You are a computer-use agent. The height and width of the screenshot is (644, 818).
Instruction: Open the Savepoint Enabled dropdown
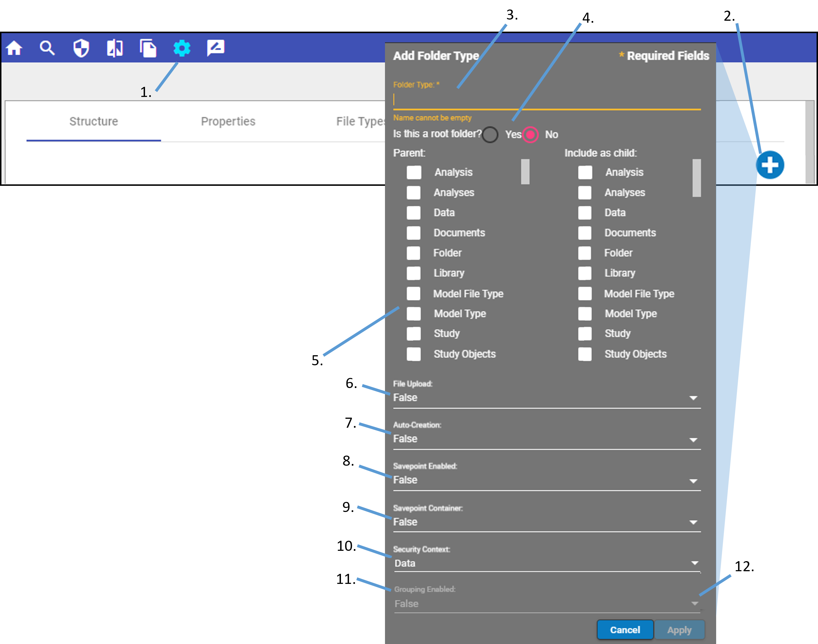coord(546,480)
